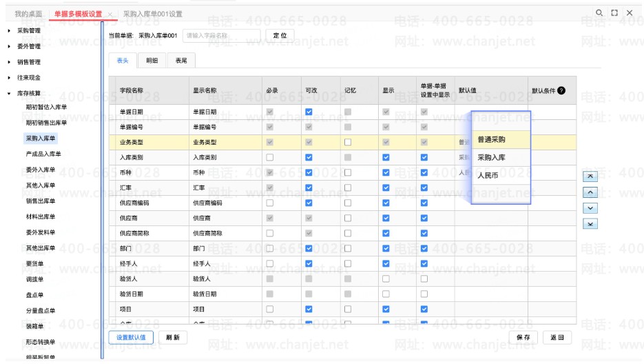The height and width of the screenshot is (364, 644).
Task: Open the 明细 tab
Action: click(x=152, y=61)
